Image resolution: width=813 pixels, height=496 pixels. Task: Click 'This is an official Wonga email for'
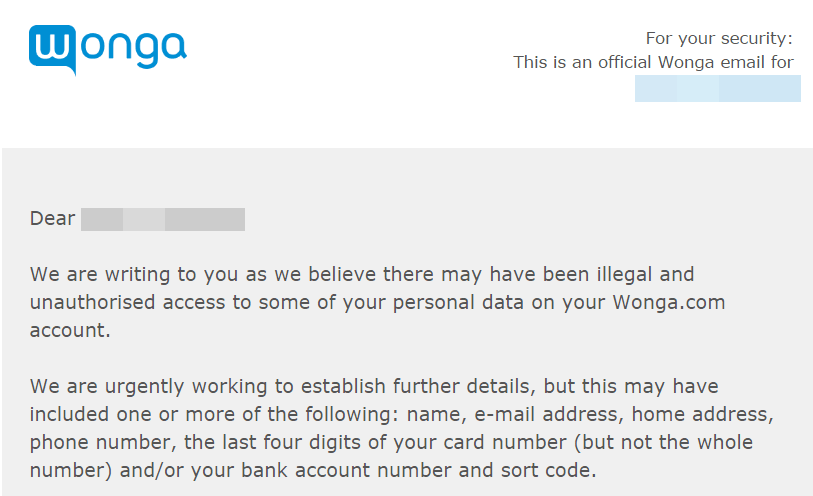tap(653, 62)
